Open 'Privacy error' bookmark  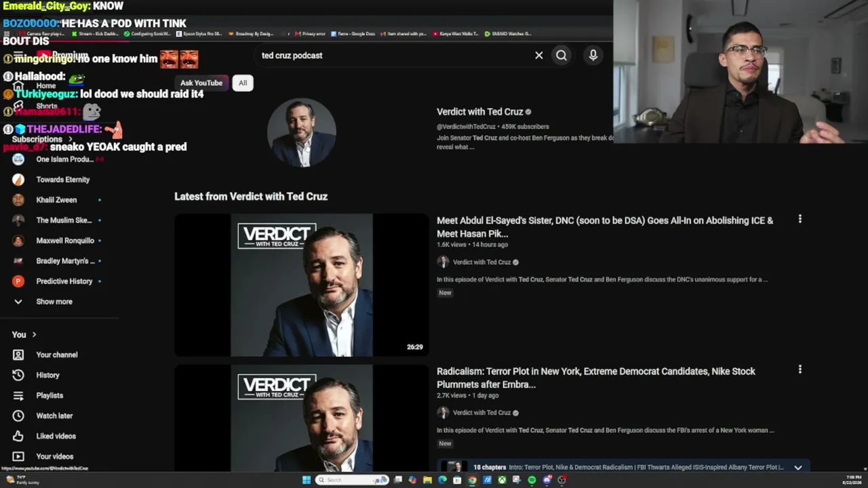click(311, 34)
